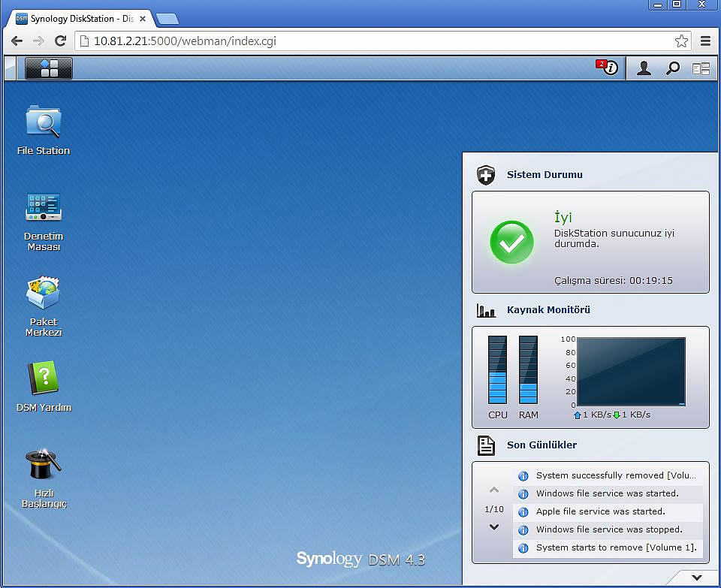Open the DSM main menu button
721x588 pixels.
click(49, 68)
